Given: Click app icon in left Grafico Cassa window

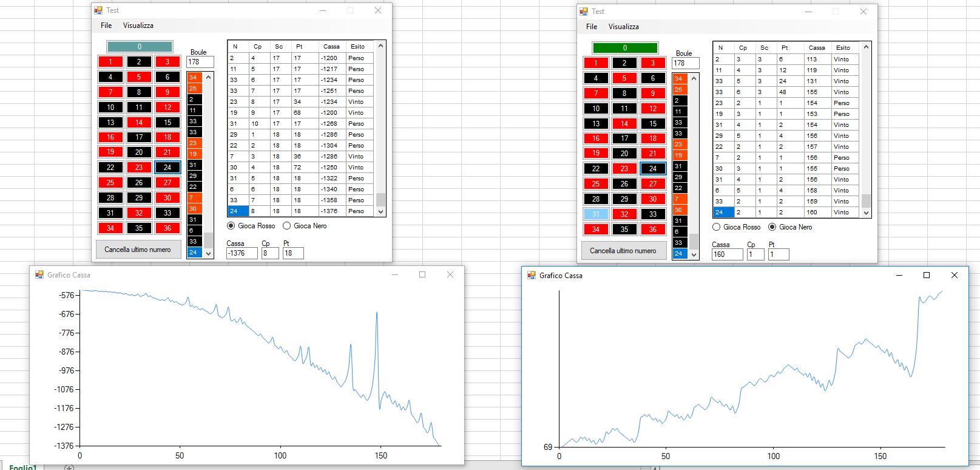Looking at the screenshot, I should [x=39, y=275].
